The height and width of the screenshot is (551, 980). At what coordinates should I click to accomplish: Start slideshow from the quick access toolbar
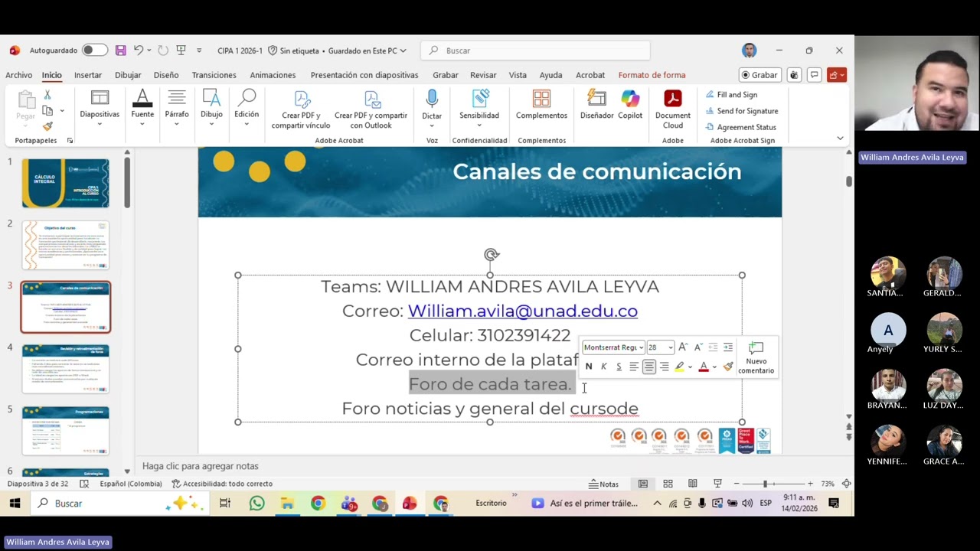click(181, 51)
